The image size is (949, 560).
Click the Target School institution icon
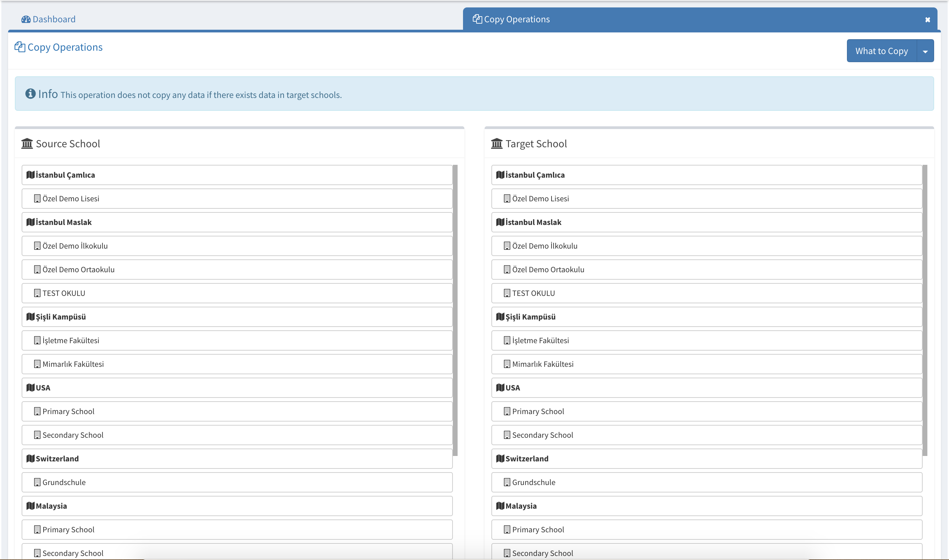pos(497,144)
